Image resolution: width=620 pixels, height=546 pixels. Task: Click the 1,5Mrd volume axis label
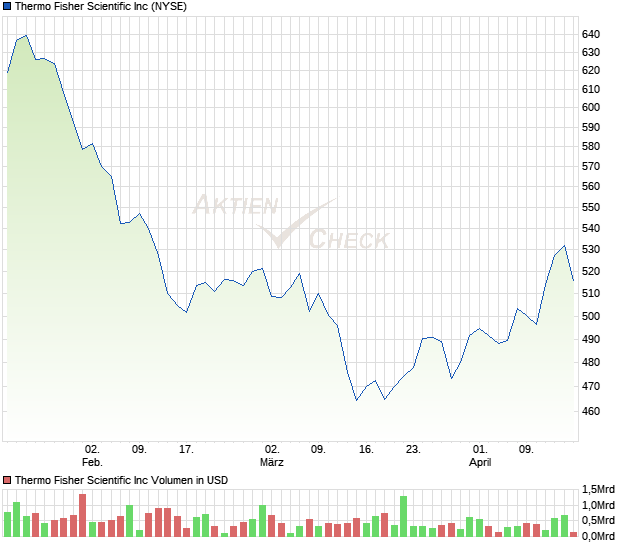(598, 489)
